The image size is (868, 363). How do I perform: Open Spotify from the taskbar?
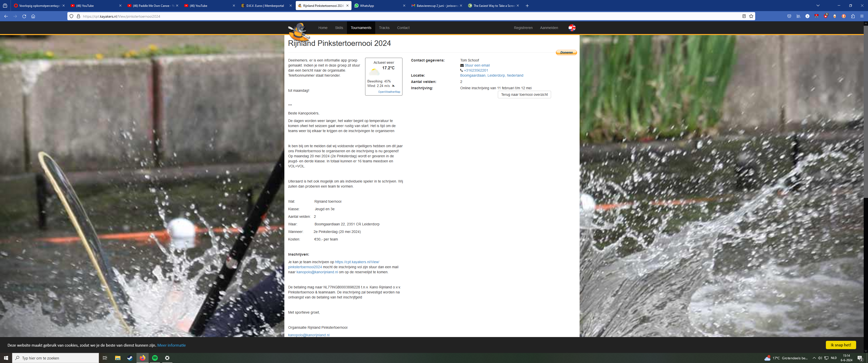(x=155, y=358)
